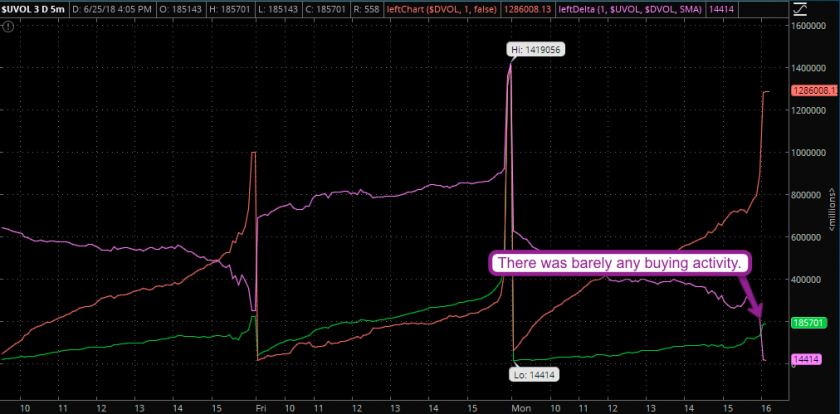Click the Fri date marker on the time axis
840x414 pixels.
pyautogui.click(x=261, y=407)
